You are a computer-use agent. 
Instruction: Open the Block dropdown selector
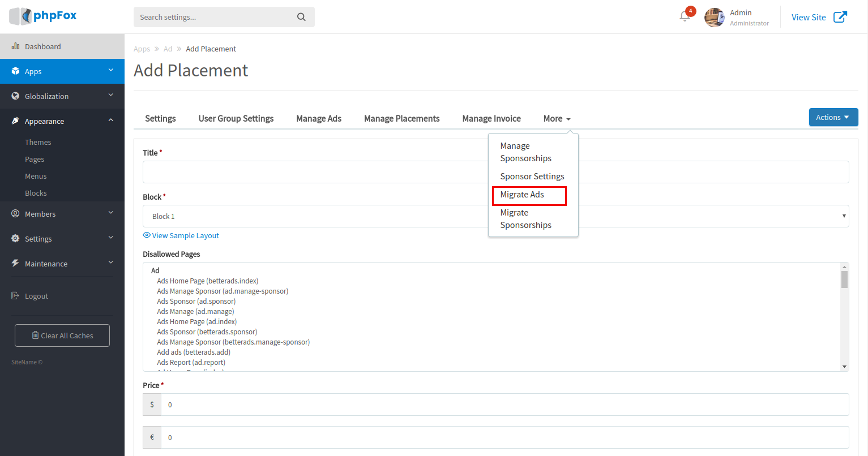pos(495,216)
